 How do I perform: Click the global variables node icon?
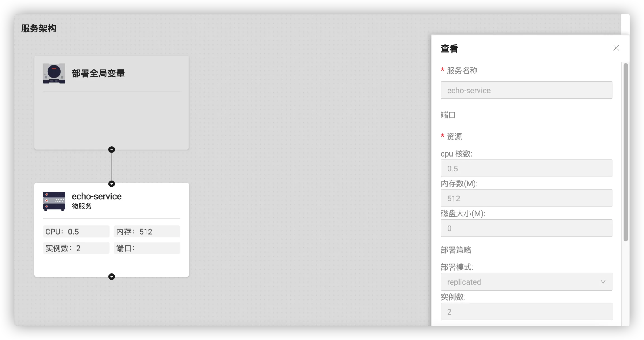[x=54, y=74]
